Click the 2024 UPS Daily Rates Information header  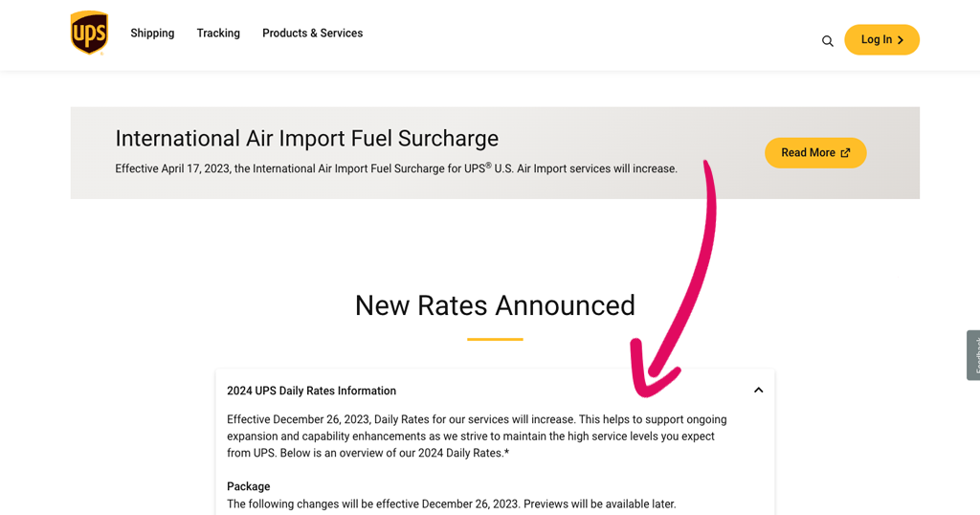pos(311,391)
